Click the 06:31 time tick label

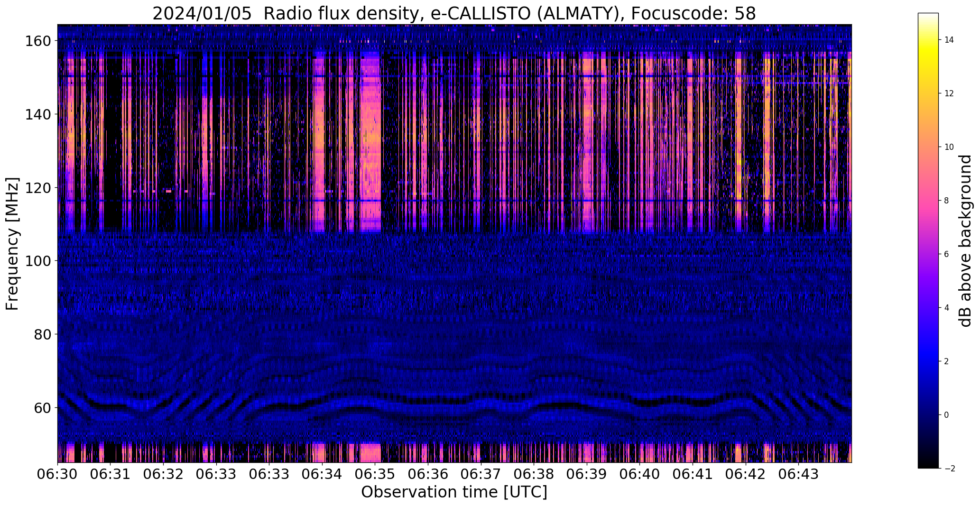click(111, 475)
